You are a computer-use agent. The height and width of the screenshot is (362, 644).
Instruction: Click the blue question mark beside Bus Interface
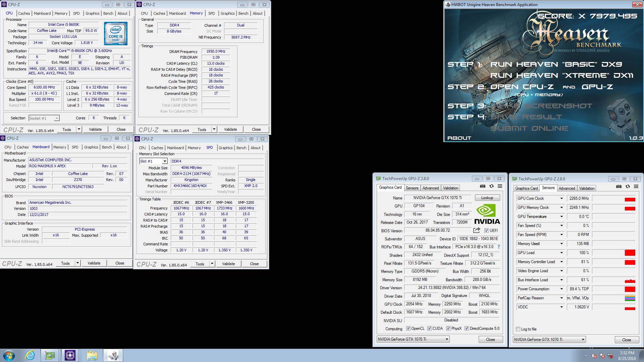[x=499, y=247]
